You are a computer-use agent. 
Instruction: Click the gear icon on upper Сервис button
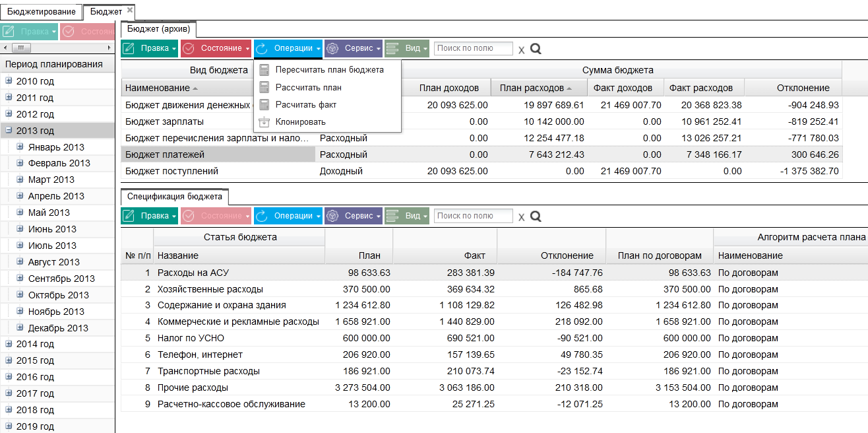pyautogui.click(x=332, y=48)
